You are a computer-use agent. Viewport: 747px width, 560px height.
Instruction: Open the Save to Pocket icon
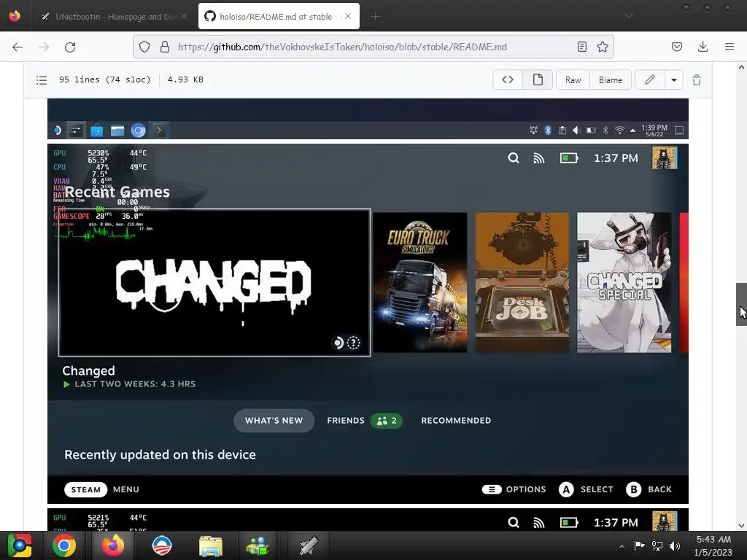(676, 47)
